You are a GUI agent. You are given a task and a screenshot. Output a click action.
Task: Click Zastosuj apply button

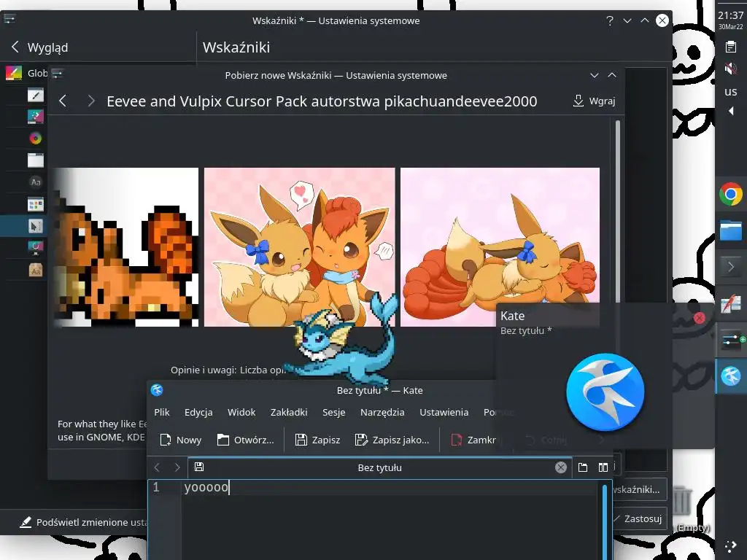tap(639, 518)
